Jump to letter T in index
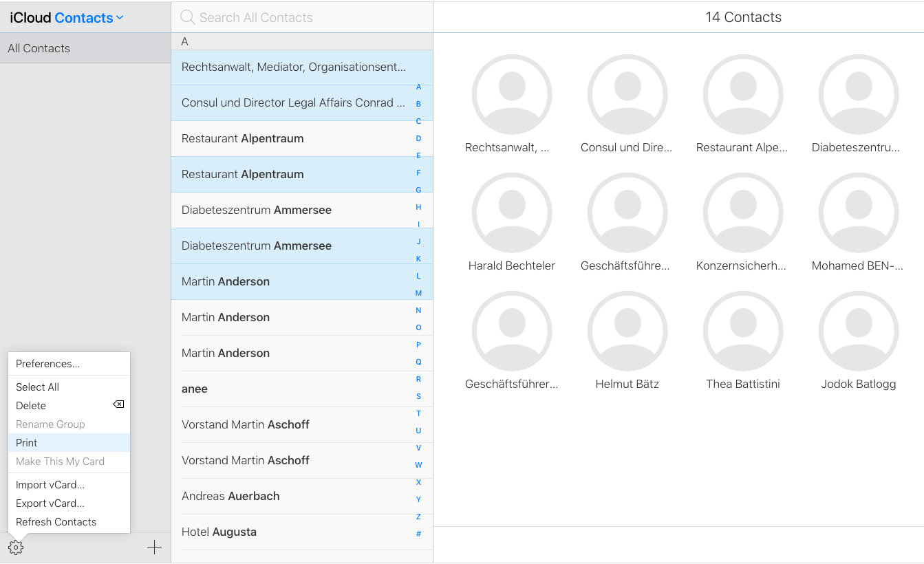Image resolution: width=924 pixels, height=564 pixels. [x=418, y=413]
